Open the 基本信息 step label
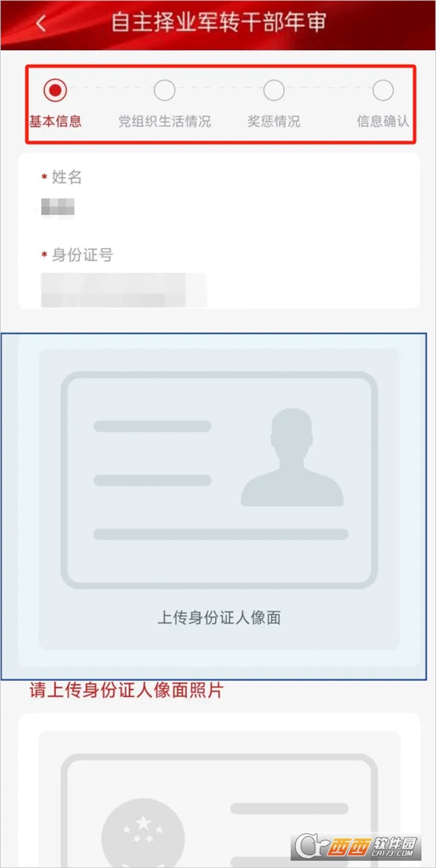This screenshot has width=436, height=868. tap(55, 122)
